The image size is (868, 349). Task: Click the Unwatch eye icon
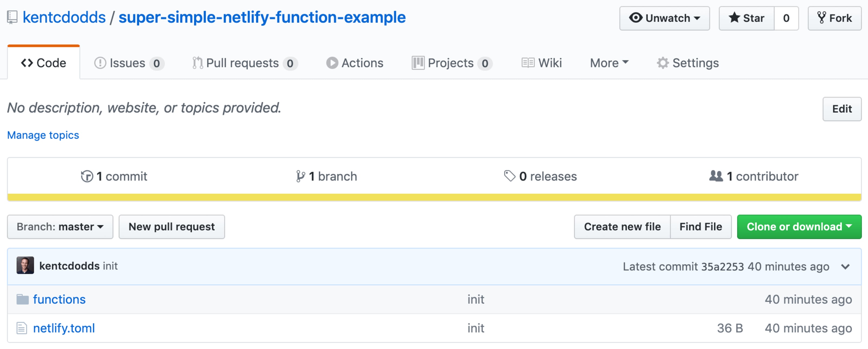pyautogui.click(x=636, y=18)
